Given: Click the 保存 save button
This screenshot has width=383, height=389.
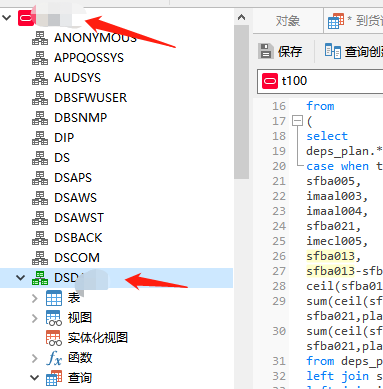Looking at the screenshot, I should pyautogui.click(x=281, y=51).
